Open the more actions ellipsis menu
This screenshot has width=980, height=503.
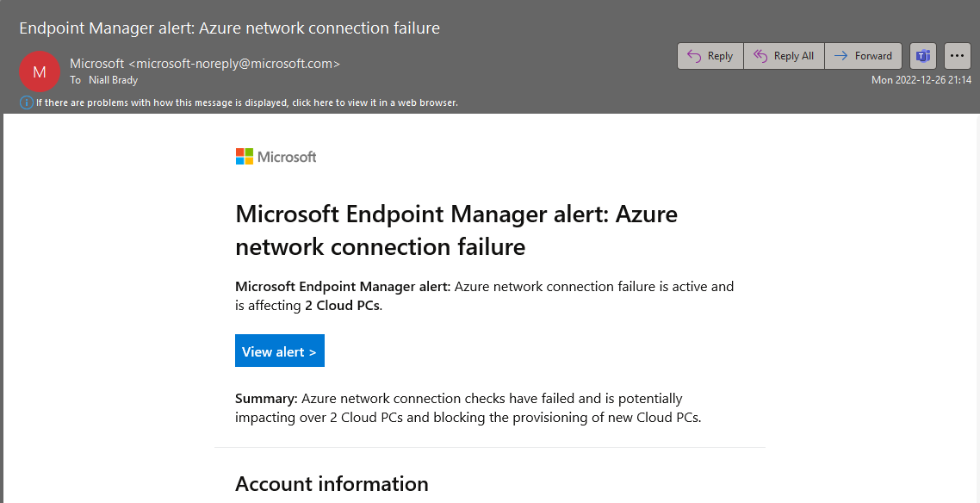957,56
